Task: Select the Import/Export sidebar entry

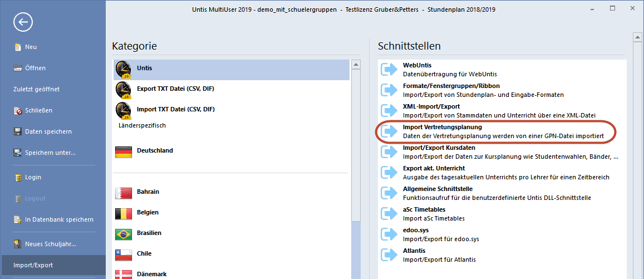Action: pyautogui.click(x=52, y=266)
